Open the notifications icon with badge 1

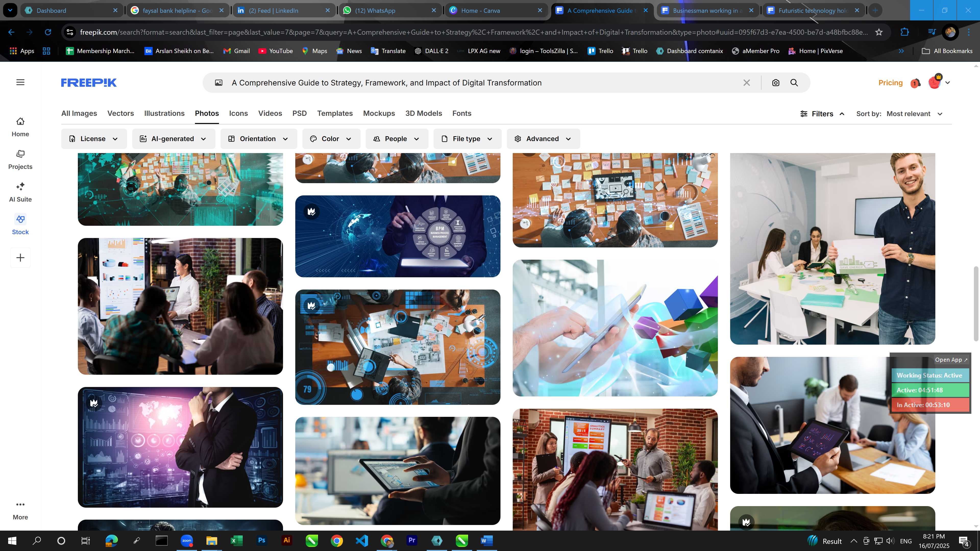point(915,83)
